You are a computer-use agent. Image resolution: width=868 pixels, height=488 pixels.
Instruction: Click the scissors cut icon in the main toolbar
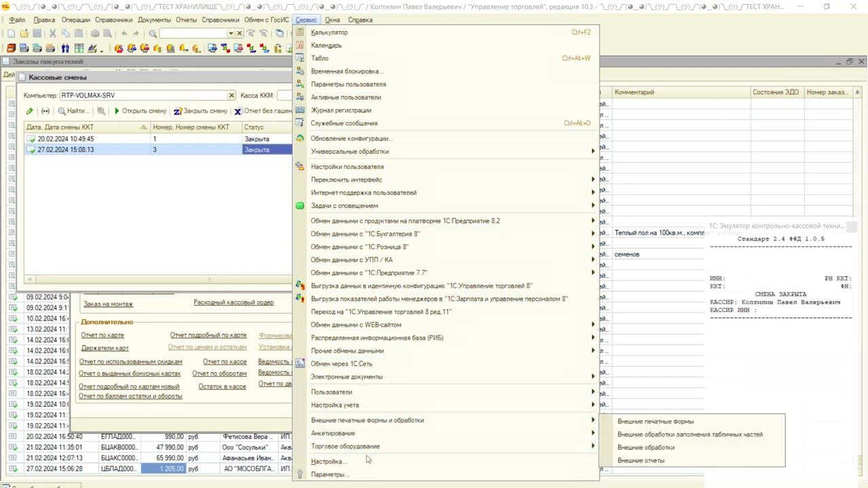coord(53,33)
